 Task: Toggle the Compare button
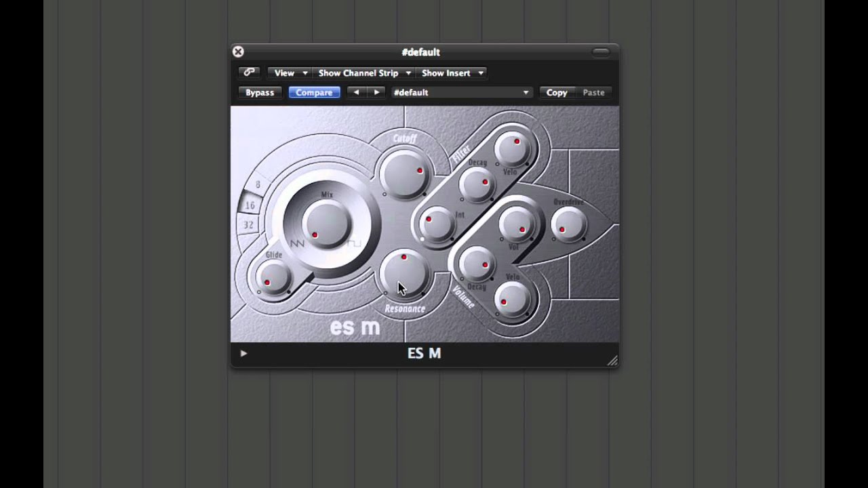(x=314, y=92)
